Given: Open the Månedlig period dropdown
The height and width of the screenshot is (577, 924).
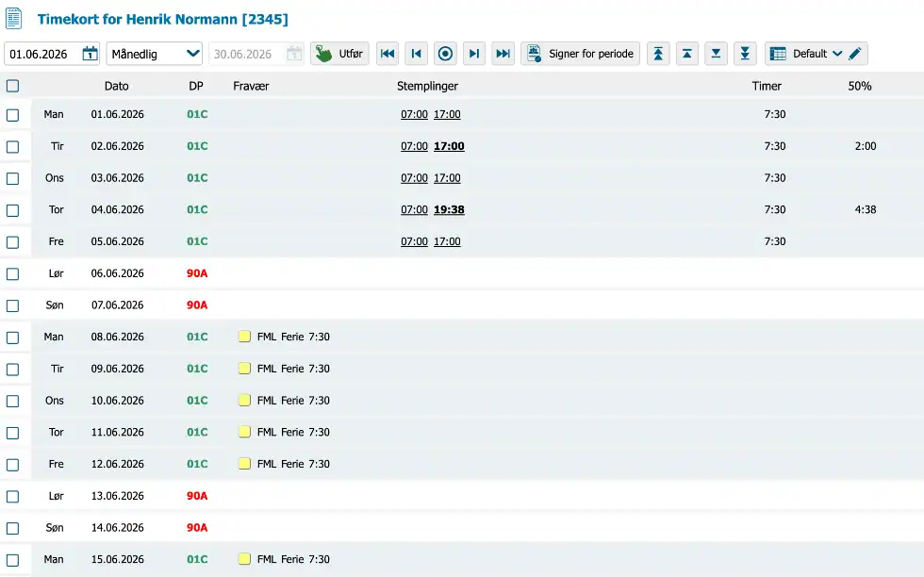Looking at the screenshot, I should [155, 54].
